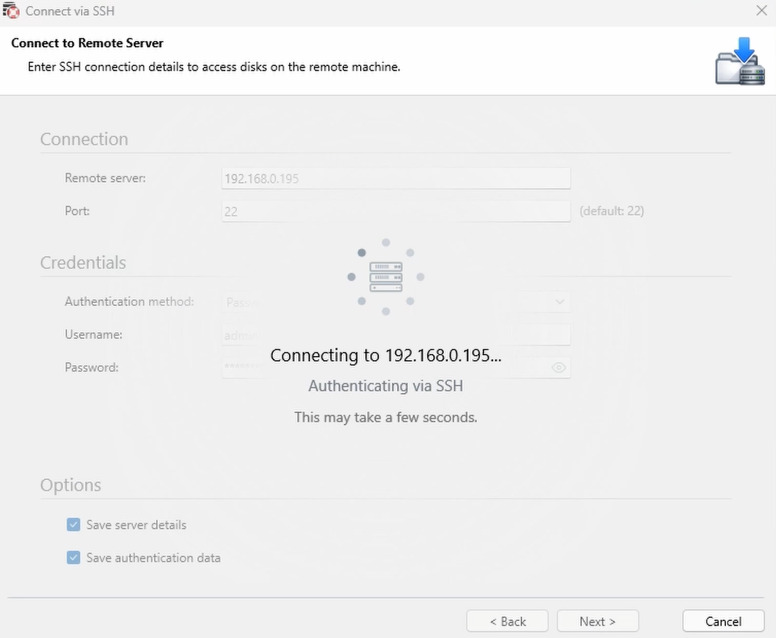The height and width of the screenshot is (638, 776).
Task: Click the Back button
Action: [x=507, y=621]
